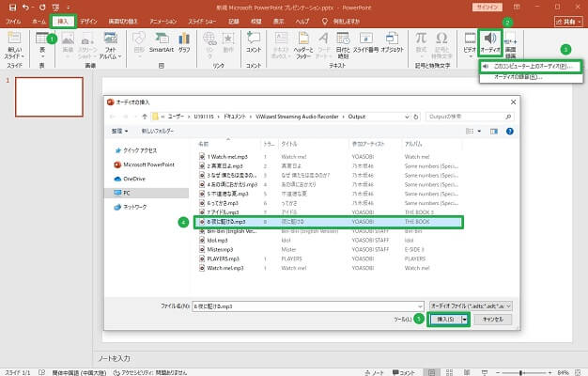Select file 'PLAYERS.mp3'
The width and height of the screenshot is (588, 376).
click(224, 258)
